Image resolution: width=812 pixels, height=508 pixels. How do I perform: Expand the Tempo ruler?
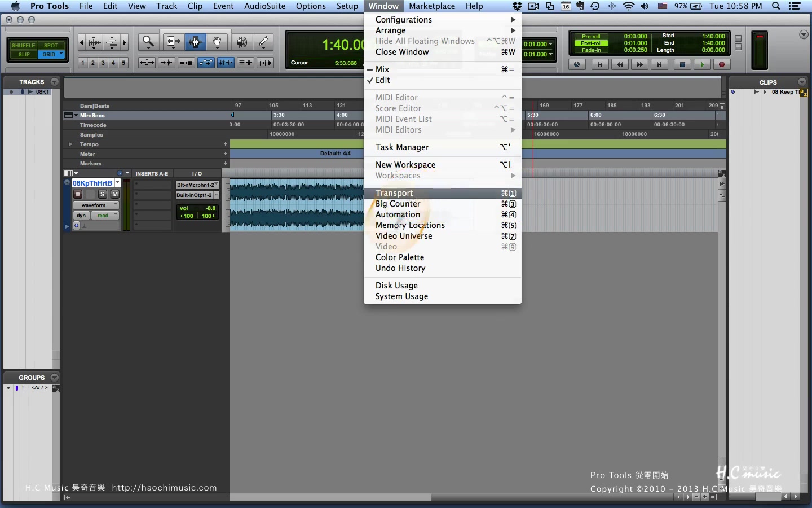pyautogui.click(x=70, y=144)
